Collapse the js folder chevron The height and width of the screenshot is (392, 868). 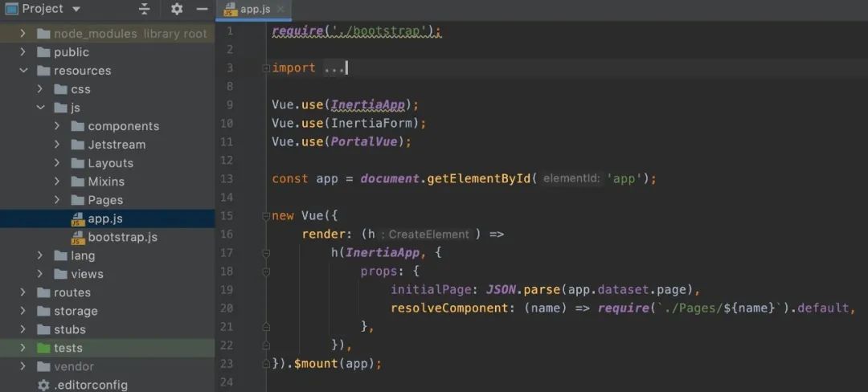pyautogui.click(x=40, y=108)
